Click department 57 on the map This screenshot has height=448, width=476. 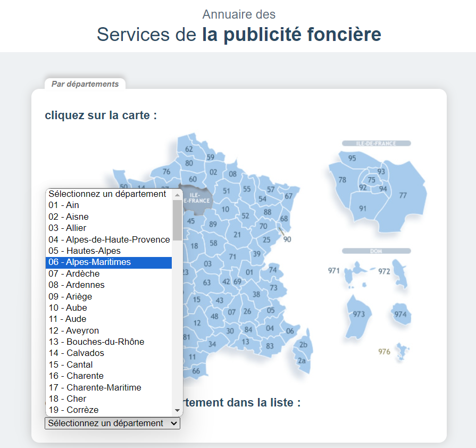[x=271, y=189]
